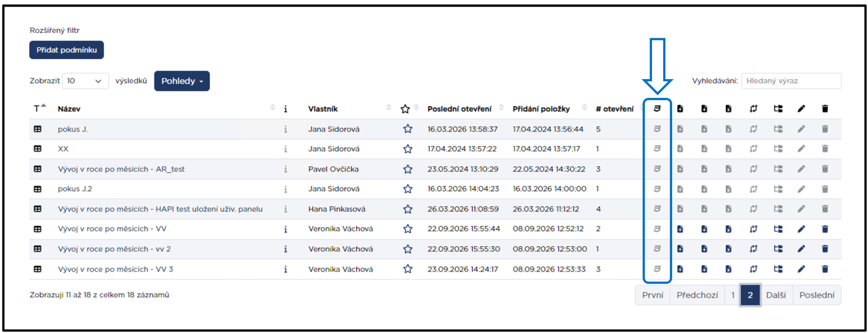Click the table icon for the 'XX' row

[x=38, y=149]
